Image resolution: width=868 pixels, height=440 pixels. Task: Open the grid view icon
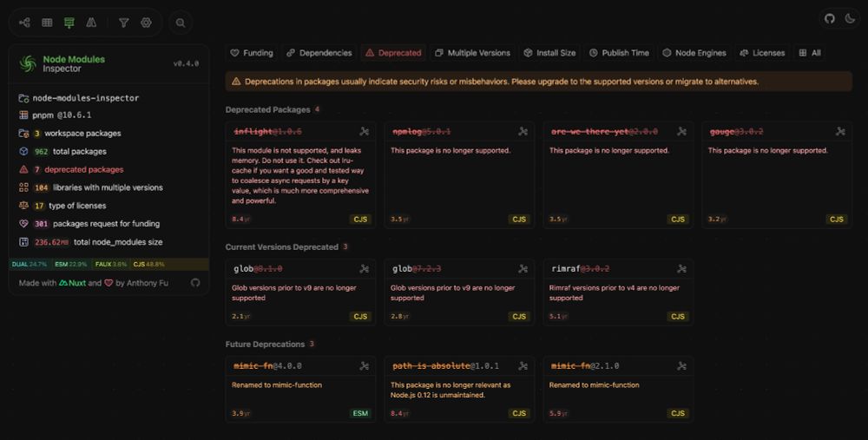pyautogui.click(x=47, y=23)
